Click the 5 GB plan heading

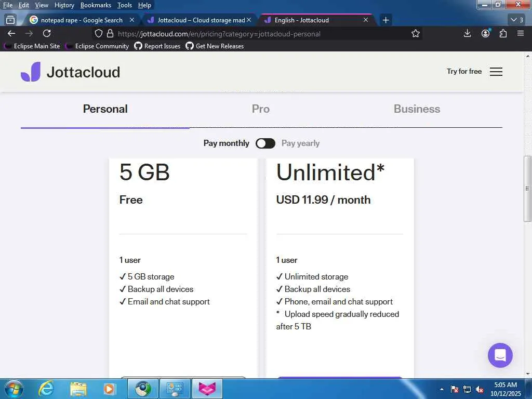(x=144, y=172)
